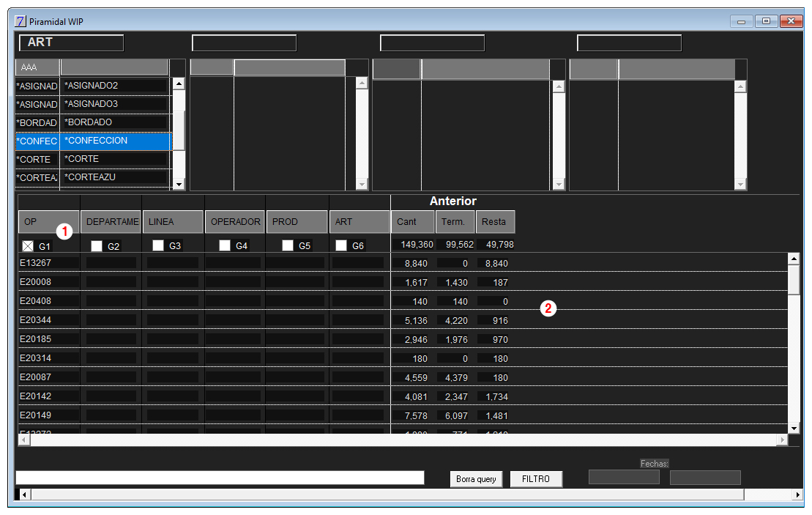Screen dimensions: 812x515
Task: Click the Borra query button
Action: point(476,479)
